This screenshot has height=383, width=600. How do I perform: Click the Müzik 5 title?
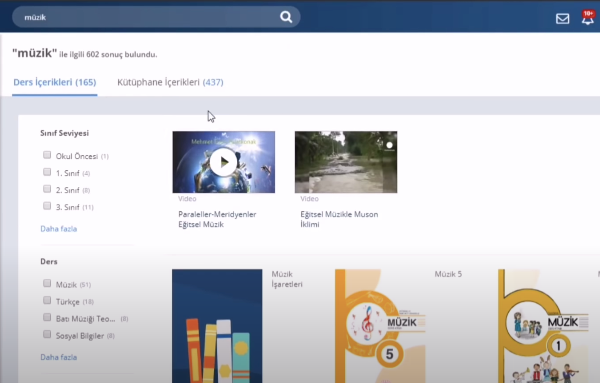[448, 274]
